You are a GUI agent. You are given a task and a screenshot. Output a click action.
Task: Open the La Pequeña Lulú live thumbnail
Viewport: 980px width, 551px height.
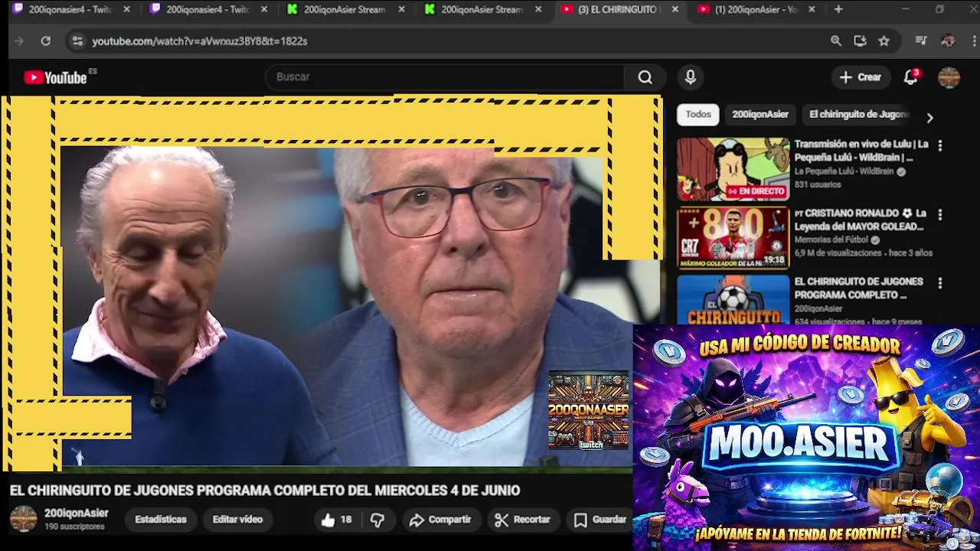[x=733, y=169]
